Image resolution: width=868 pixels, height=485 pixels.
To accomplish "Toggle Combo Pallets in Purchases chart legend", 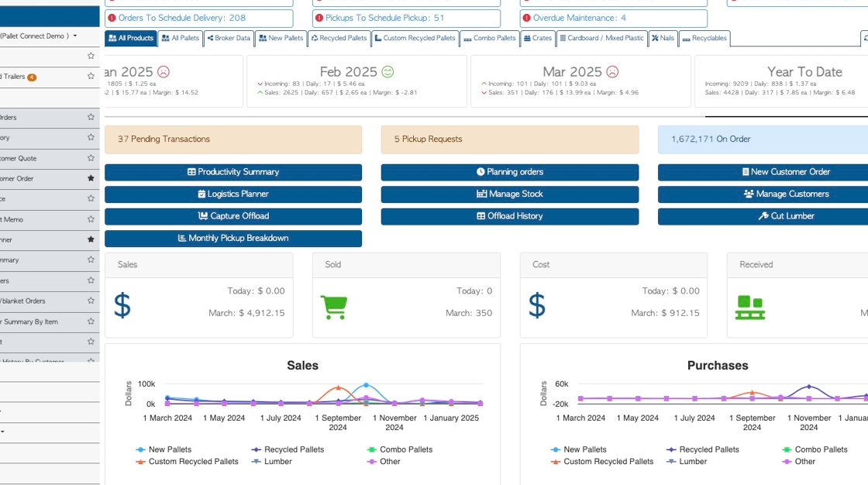I will tap(815, 449).
